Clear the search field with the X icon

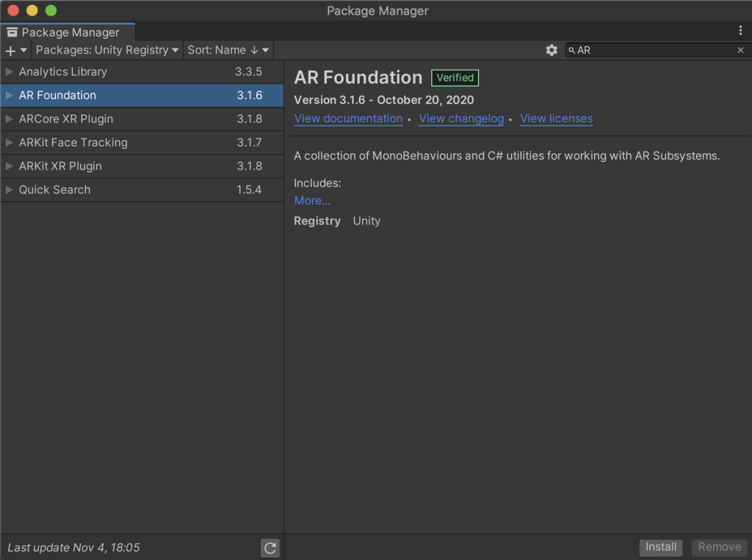pos(740,50)
